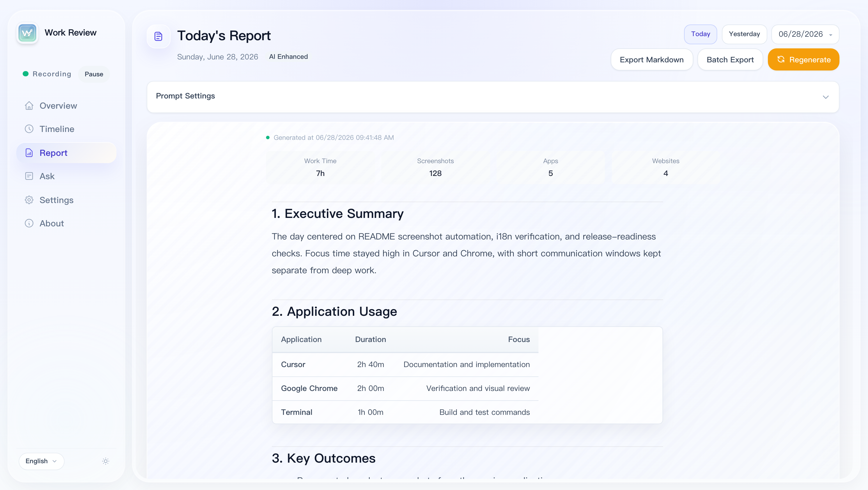Image resolution: width=868 pixels, height=490 pixels.
Task: Click the 2h 00m duration cell
Action: coord(370,389)
